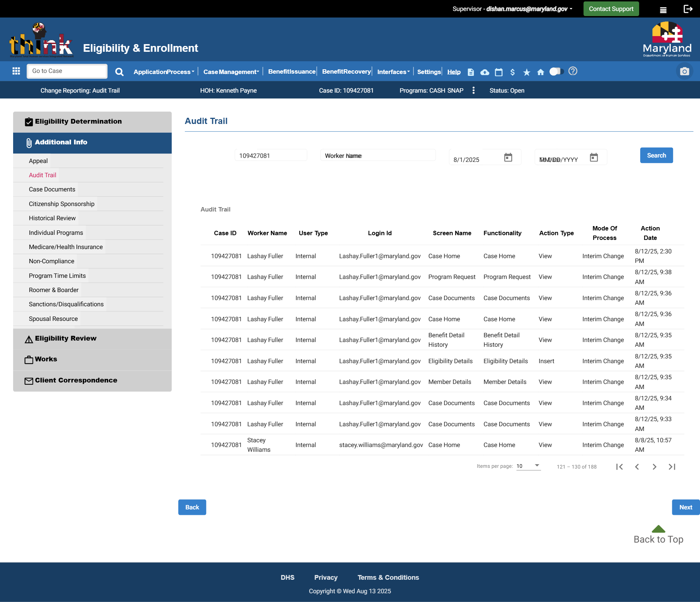Open Citizenship Sponsorship sidebar item
The width and height of the screenshot is (700, 602).
[x=62, y=204]
